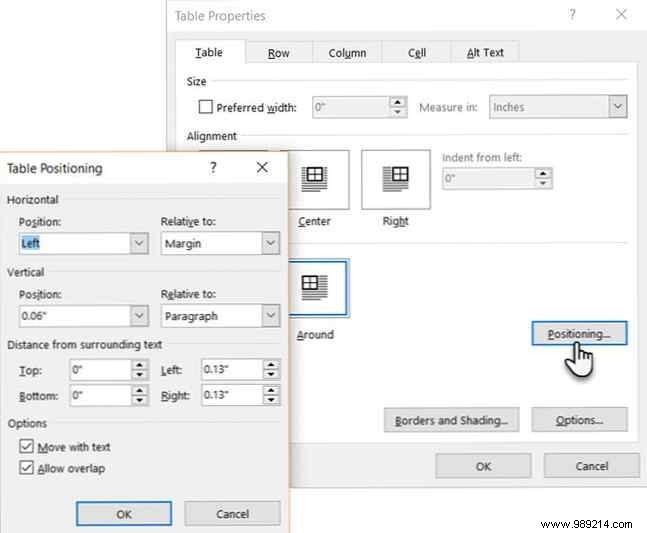This screenshot has width=647, height=533.
Task: Increase Left distance value
Action: pos(271,365)
